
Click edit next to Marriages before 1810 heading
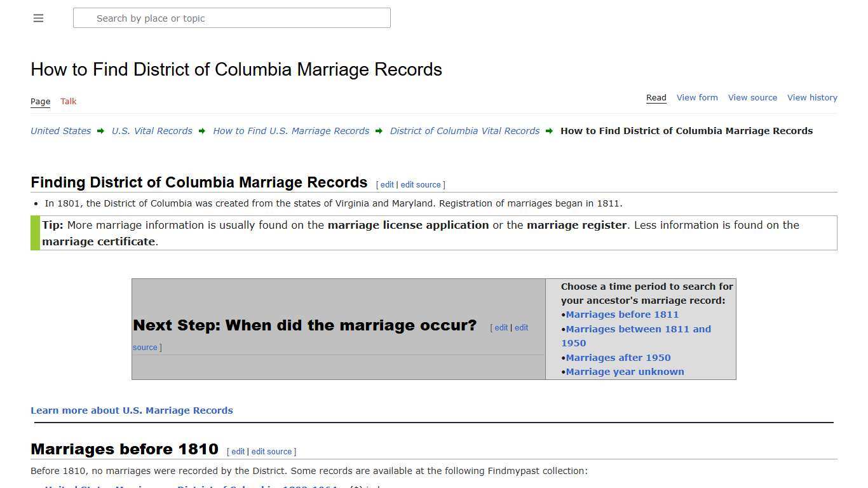[x=237, y=451]
